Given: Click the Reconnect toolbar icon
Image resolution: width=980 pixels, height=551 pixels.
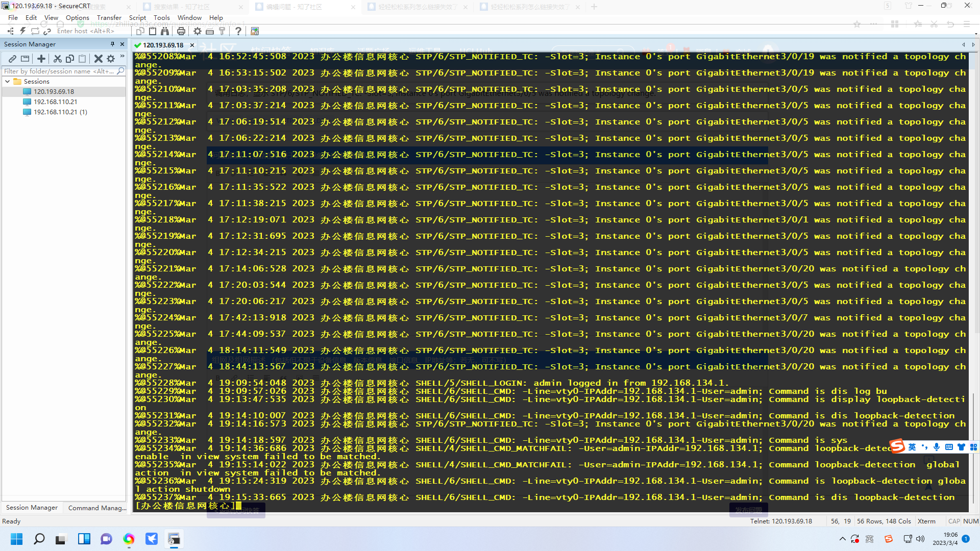Looking at the screenshot, I should coord(35,31).
